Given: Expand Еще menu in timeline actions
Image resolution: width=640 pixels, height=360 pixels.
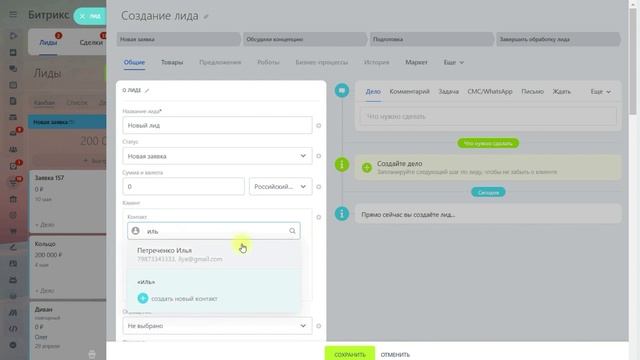Looking at the screenshot, I should (600, 92).
